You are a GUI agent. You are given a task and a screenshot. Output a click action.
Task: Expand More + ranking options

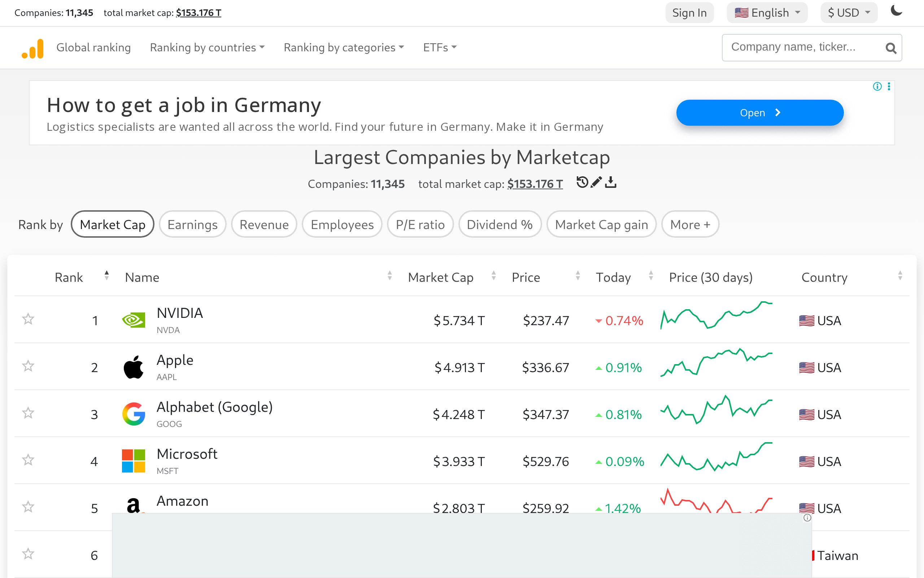coord(690,224)
